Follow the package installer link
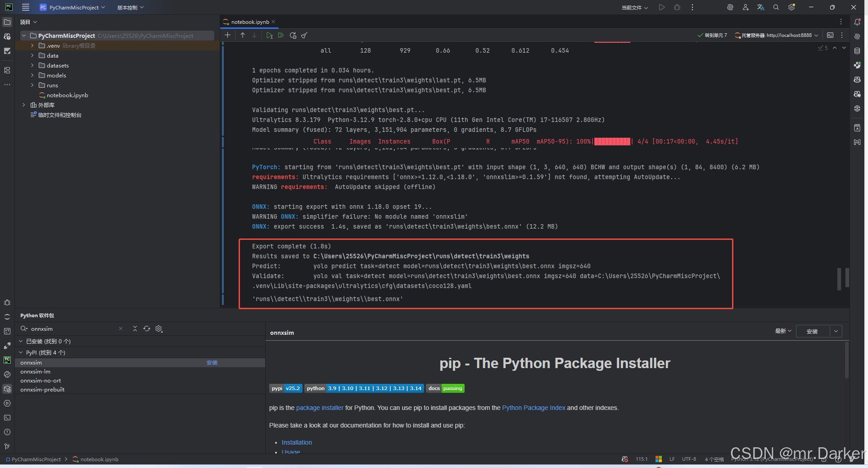Screen dimensions: 868x468 [x=320, y=408]
